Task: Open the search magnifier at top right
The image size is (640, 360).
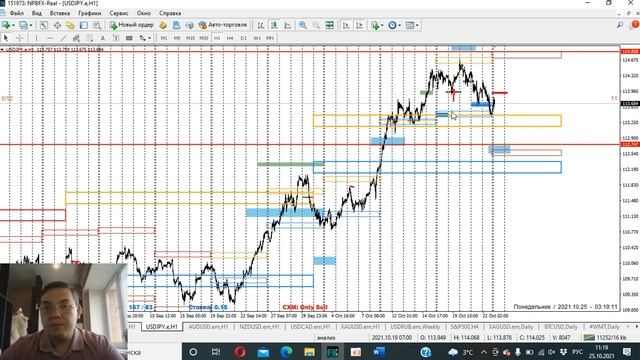Action: pyautogui.click(x=620, y=25)
